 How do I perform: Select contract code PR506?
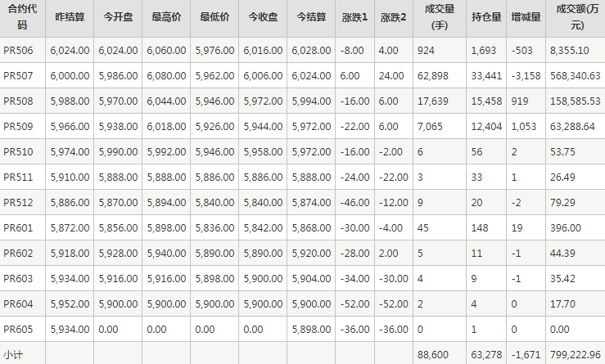click(x=18, y=51)
